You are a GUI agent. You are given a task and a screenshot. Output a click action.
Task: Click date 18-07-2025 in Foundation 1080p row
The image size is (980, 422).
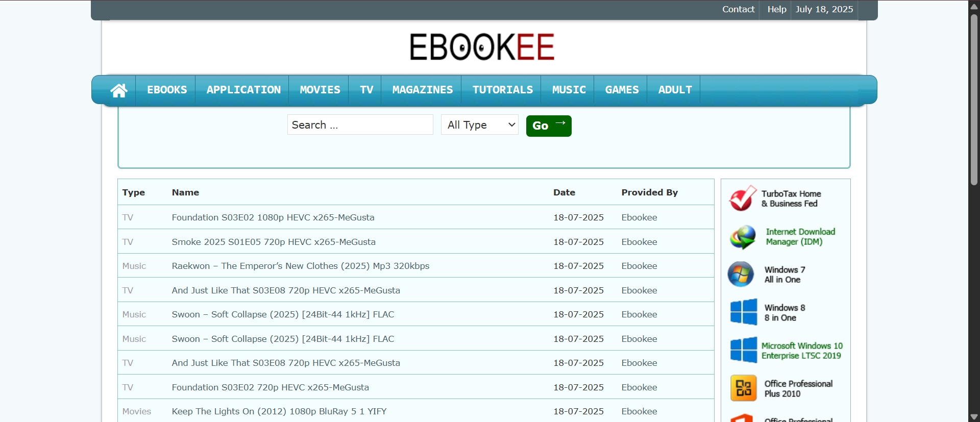(578, 217)
